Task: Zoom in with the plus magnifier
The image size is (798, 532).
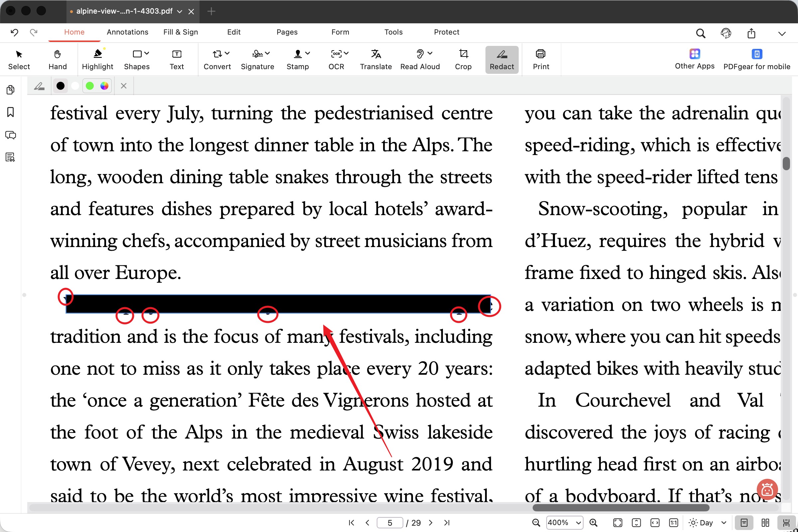Action: pyautogui.click(x=594, y=522)
